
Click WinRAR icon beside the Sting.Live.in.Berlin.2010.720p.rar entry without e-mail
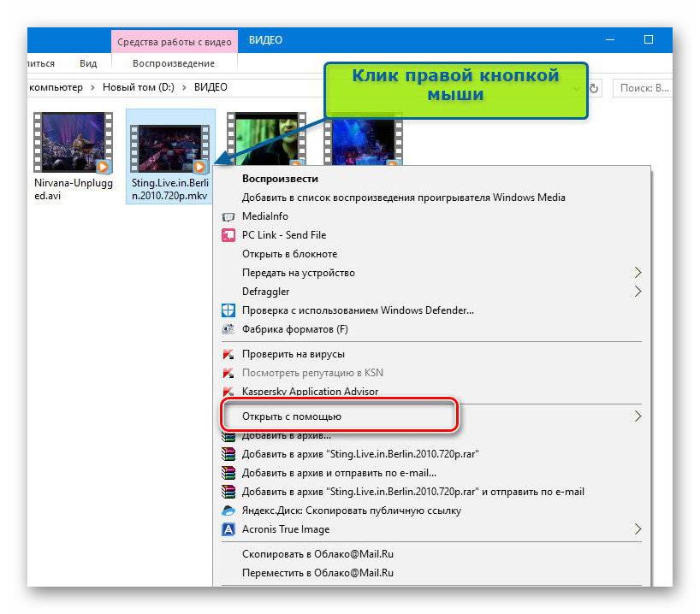(228, 454)
